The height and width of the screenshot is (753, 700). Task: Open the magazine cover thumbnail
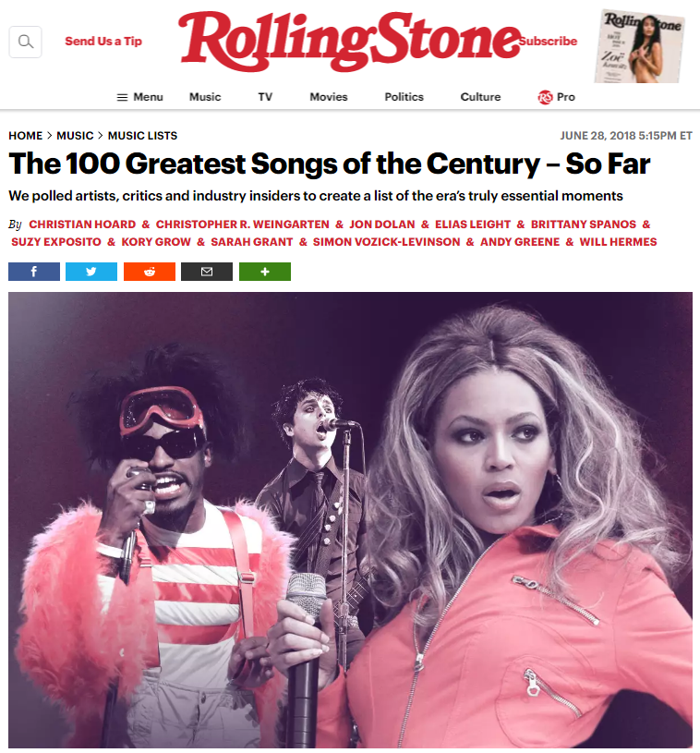coord(640,46)
